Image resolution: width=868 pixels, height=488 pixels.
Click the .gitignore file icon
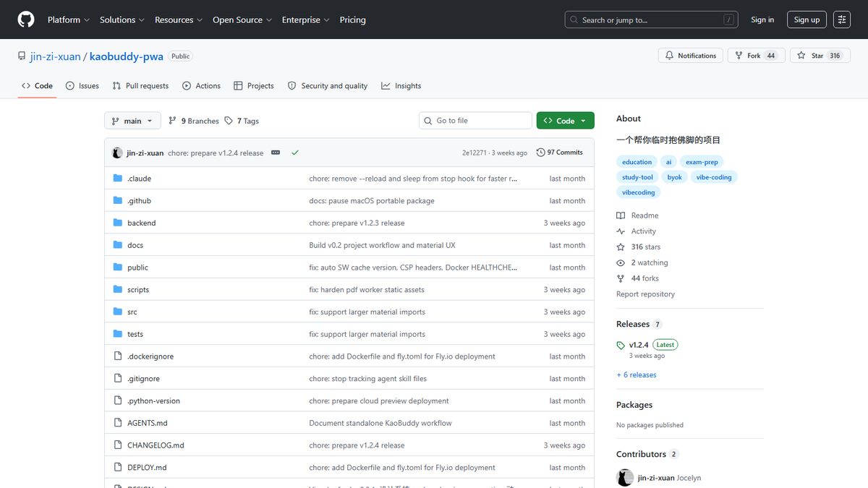(x=118, y=379)
